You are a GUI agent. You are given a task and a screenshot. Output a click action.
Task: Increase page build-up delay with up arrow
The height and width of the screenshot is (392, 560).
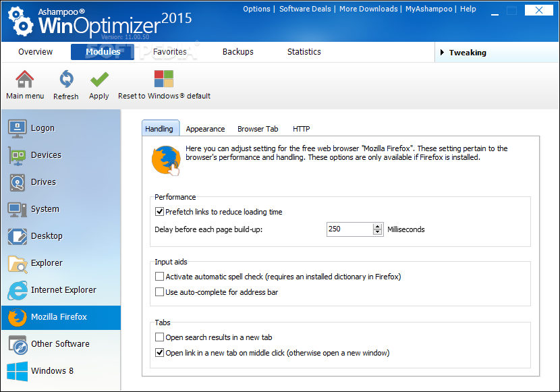tap(378, 226)
